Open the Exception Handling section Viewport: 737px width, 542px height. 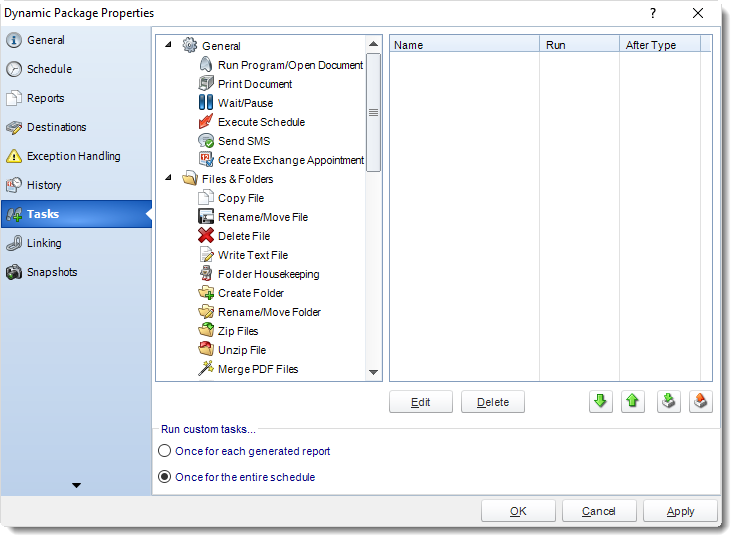pos(76,156)
